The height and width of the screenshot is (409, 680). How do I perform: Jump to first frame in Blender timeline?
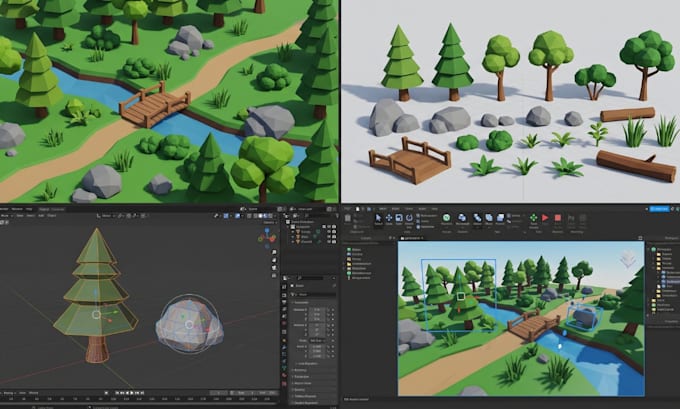117,393
